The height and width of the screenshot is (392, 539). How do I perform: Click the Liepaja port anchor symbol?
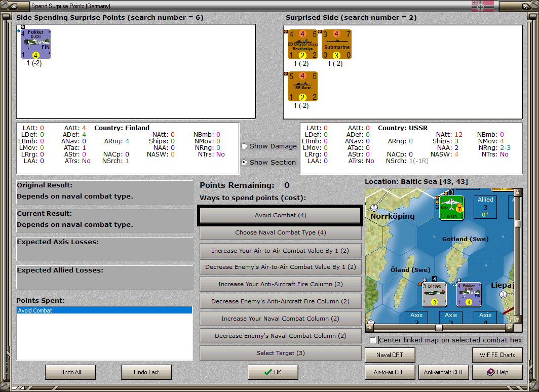tap(503, 294)
